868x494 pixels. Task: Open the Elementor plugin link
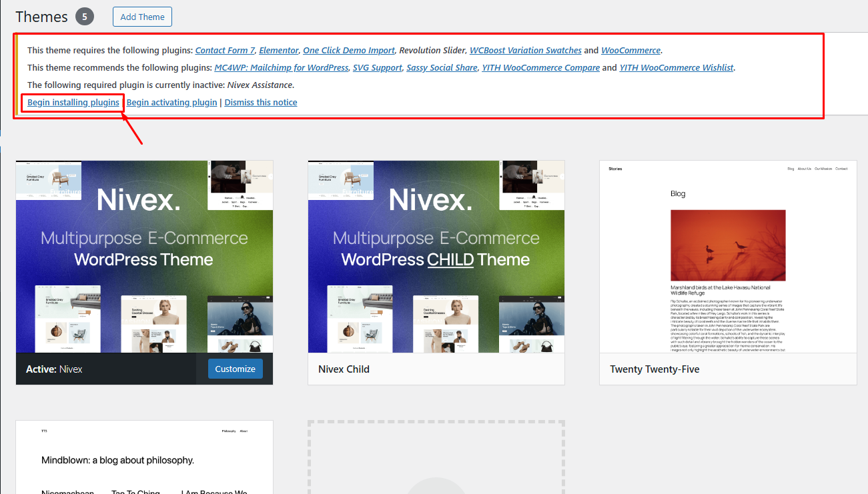tap(279, 50)
